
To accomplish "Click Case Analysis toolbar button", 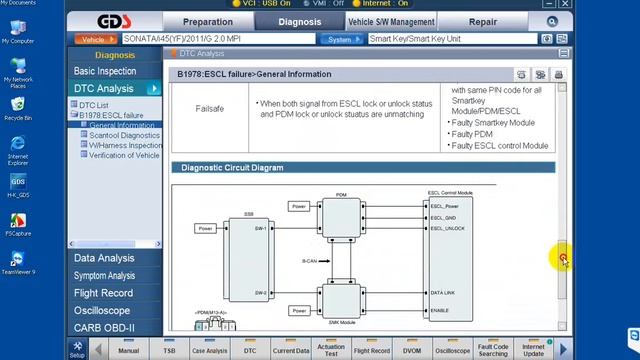I will [209, 349].
